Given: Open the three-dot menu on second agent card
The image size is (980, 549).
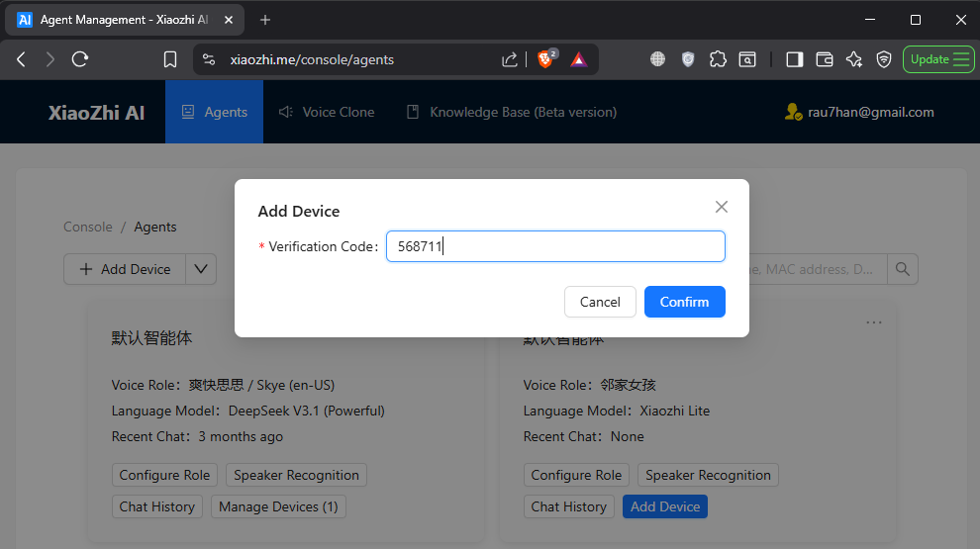Looking at the screenshot, I should [x=874, y=322].
